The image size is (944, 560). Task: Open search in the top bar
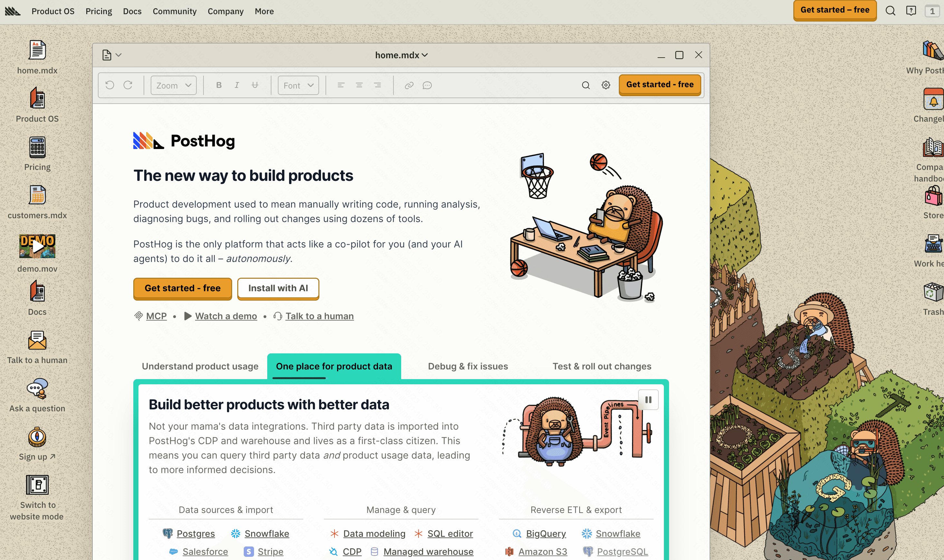coord(891,11)
